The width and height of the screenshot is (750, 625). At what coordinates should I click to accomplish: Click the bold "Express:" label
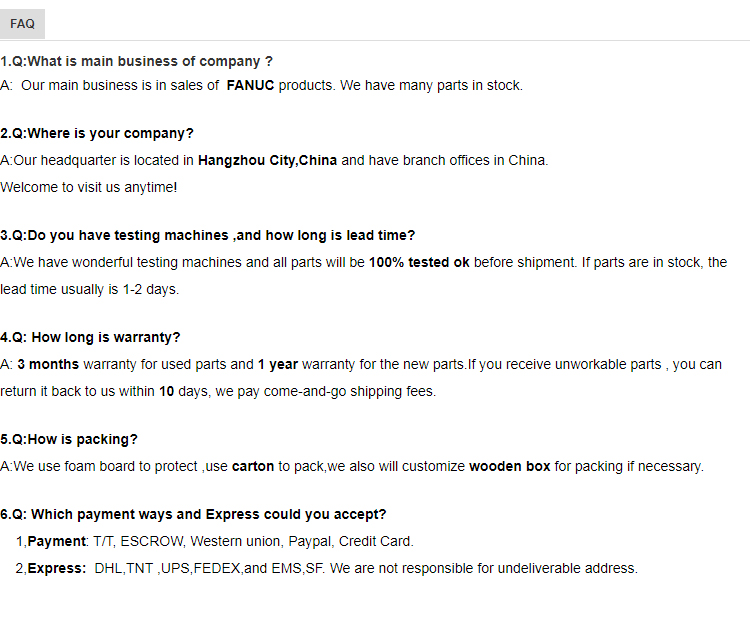click(x=57, y=568)
